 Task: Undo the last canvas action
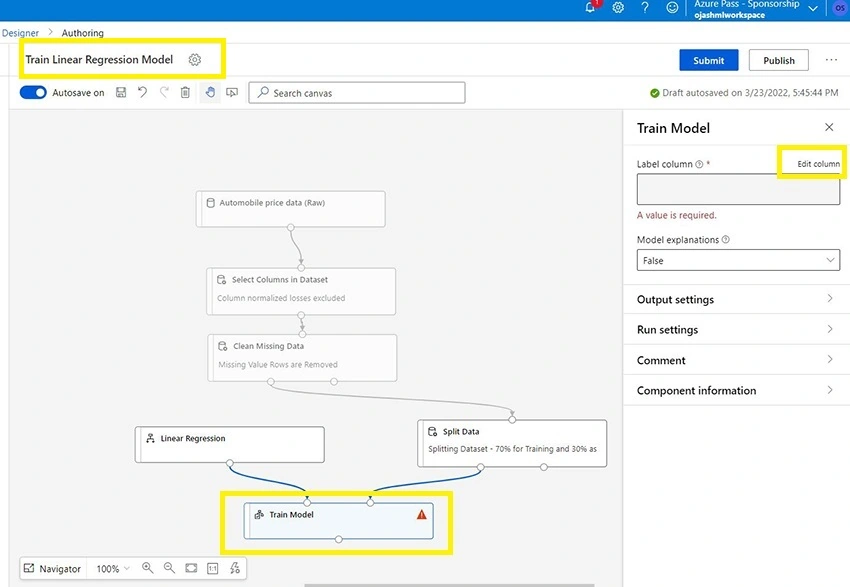coord(142,93)
